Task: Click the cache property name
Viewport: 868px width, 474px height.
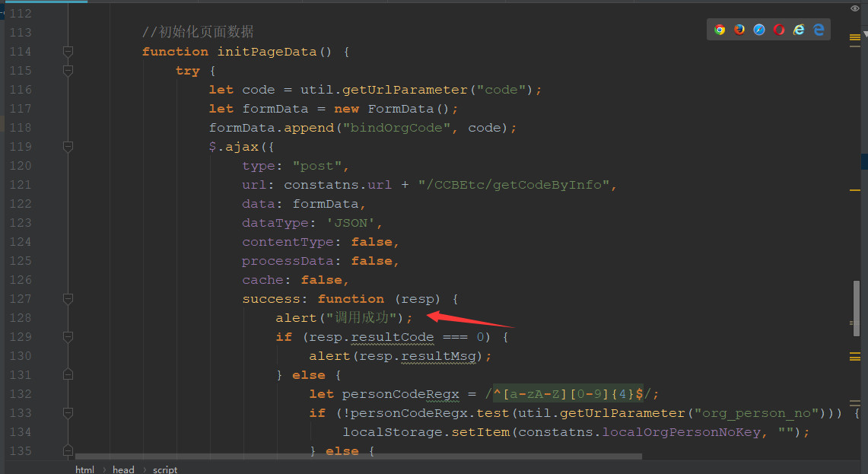Action: coord(263,280)
